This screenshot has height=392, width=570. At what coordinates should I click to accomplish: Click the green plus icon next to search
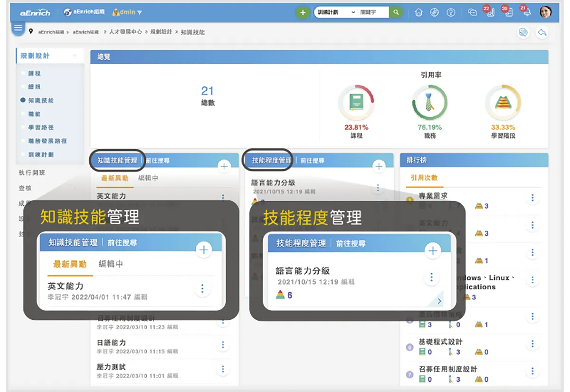(x=303, y=12)
